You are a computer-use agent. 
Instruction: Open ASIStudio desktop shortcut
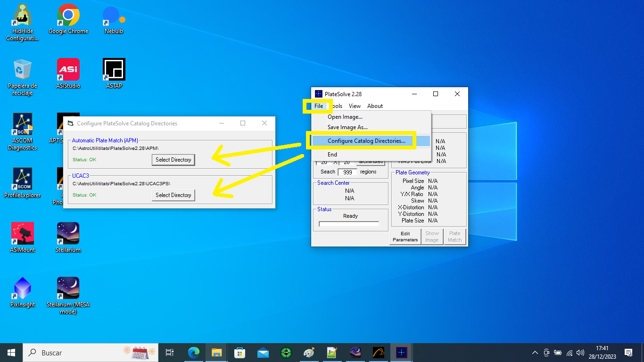click(x=68, y=70)
